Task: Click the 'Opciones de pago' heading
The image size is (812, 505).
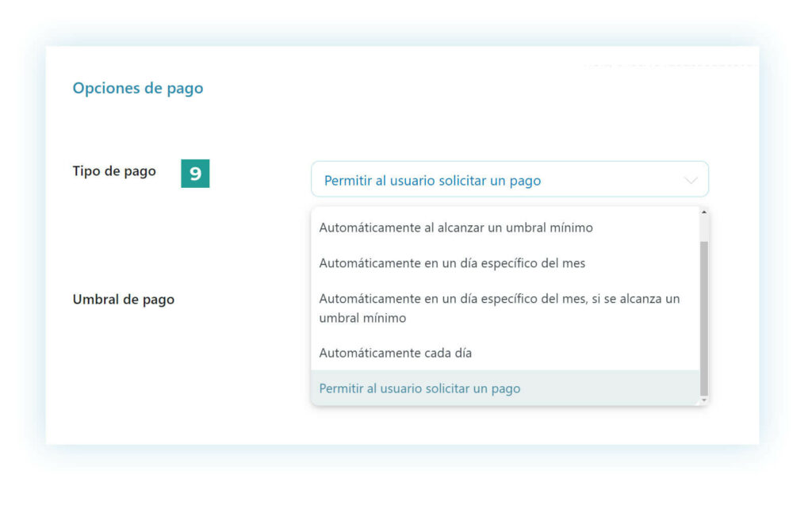Action: tap(138, 88)
